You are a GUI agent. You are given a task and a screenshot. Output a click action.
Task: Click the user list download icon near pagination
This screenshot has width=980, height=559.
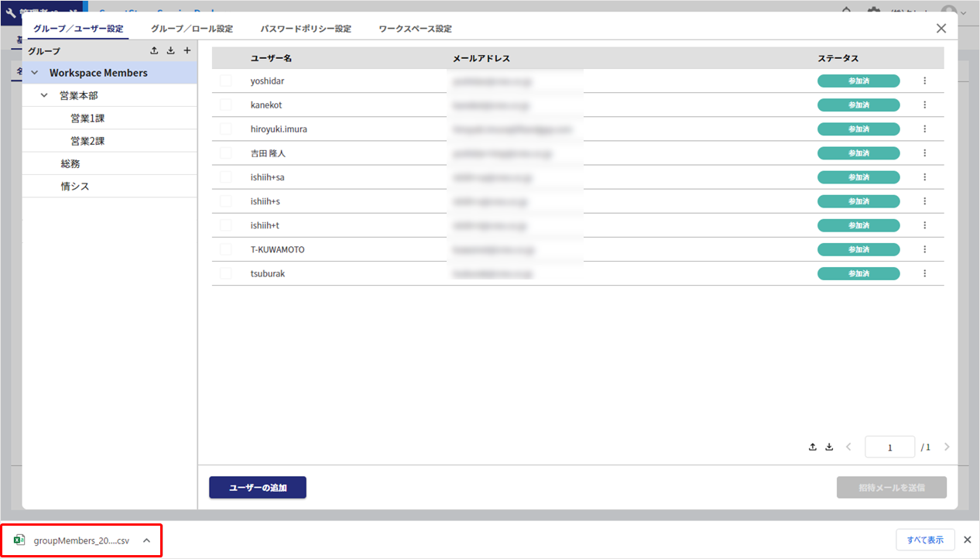pos(829,447)
